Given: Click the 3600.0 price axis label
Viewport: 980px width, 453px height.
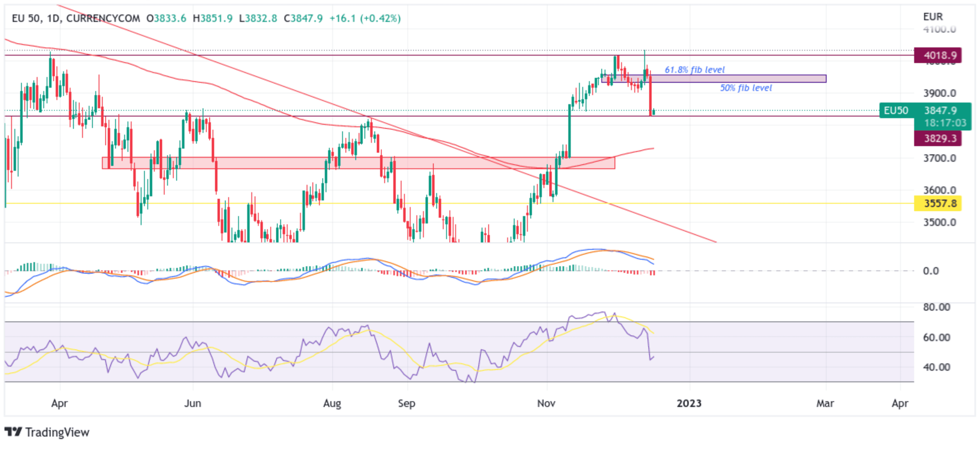Looking at the screenshot, I should (940, 190).
